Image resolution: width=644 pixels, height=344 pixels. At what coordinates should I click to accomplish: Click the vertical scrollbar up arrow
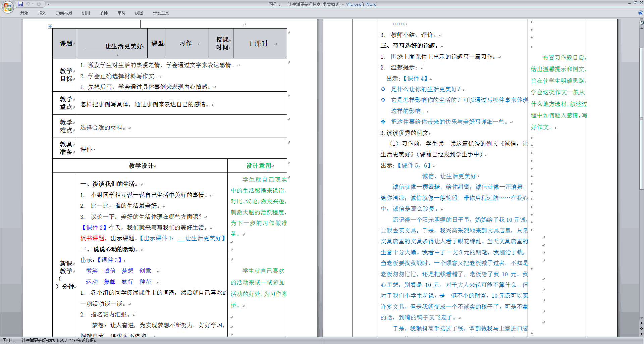point(641,28)
